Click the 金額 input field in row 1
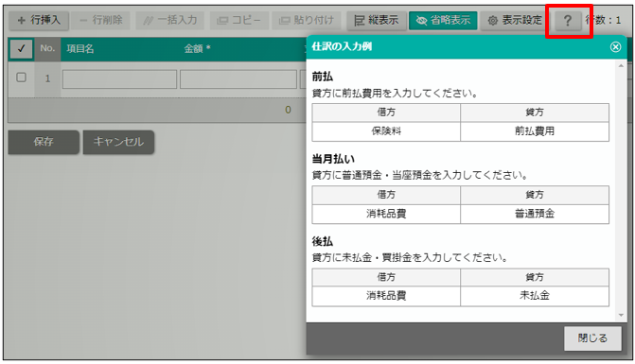 coord(238,79)
